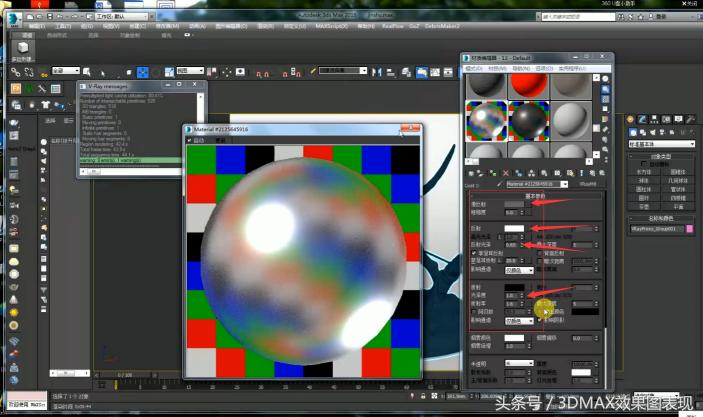Screen dimensions: 703x417
Task: Select the red material sample slot
Action: (x=529, y=86)
